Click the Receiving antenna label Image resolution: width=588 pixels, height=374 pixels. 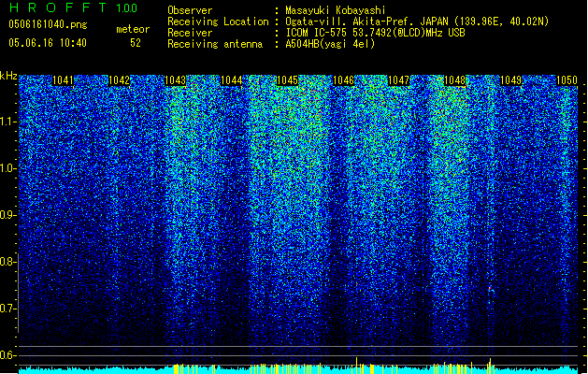click(x=215, y=44)
